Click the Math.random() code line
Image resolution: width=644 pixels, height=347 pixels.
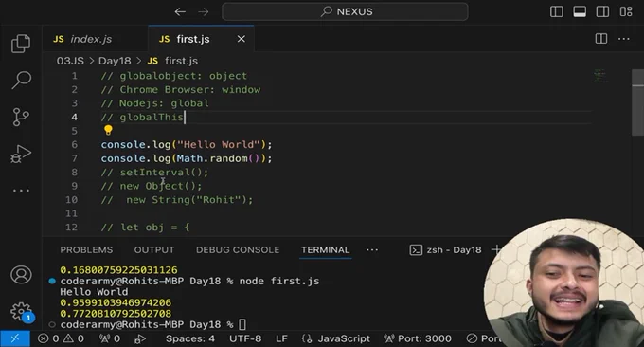pyautogui.click(x=187, y=158)
